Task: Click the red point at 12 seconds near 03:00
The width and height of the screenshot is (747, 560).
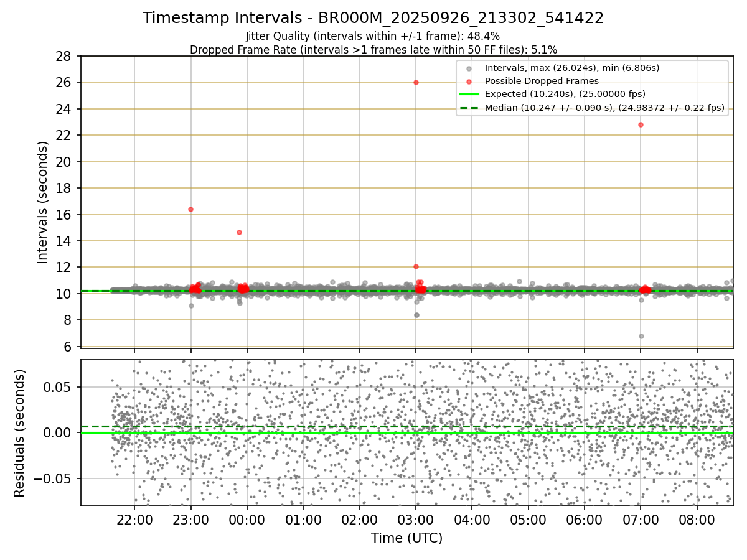Action: coord(416,266)
